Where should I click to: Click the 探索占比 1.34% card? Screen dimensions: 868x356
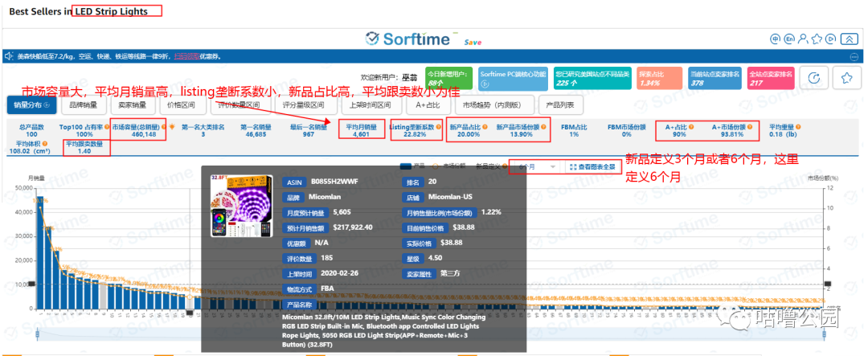click(x=659, y=78)
